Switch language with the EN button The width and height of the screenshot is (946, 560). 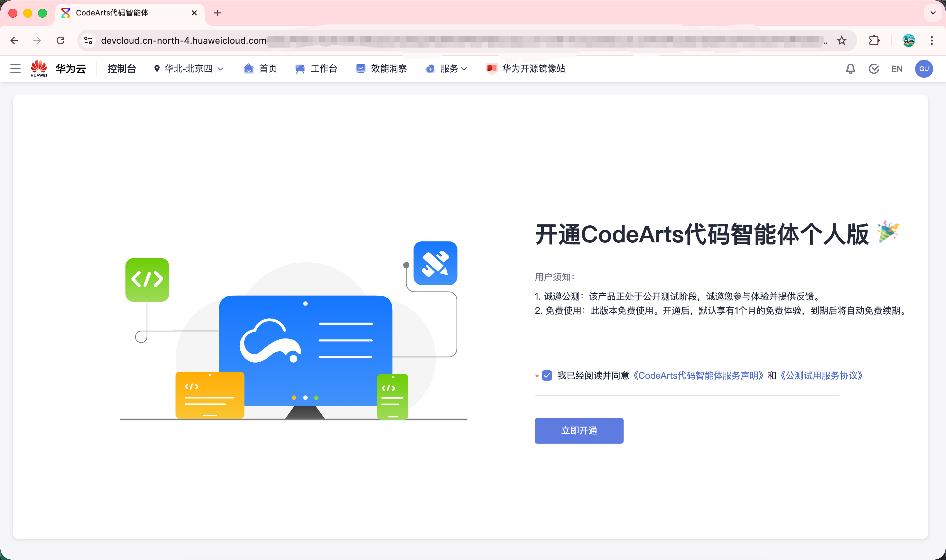click(x=896, y=69)
